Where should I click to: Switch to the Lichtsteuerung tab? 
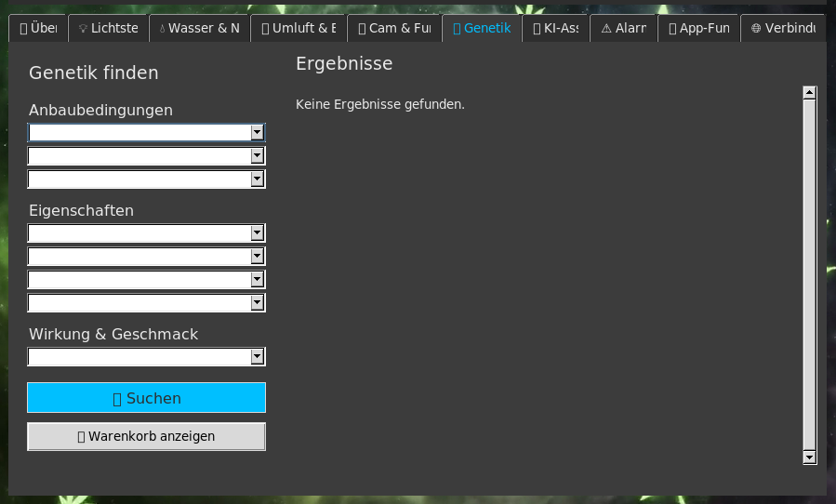point(108,28)
